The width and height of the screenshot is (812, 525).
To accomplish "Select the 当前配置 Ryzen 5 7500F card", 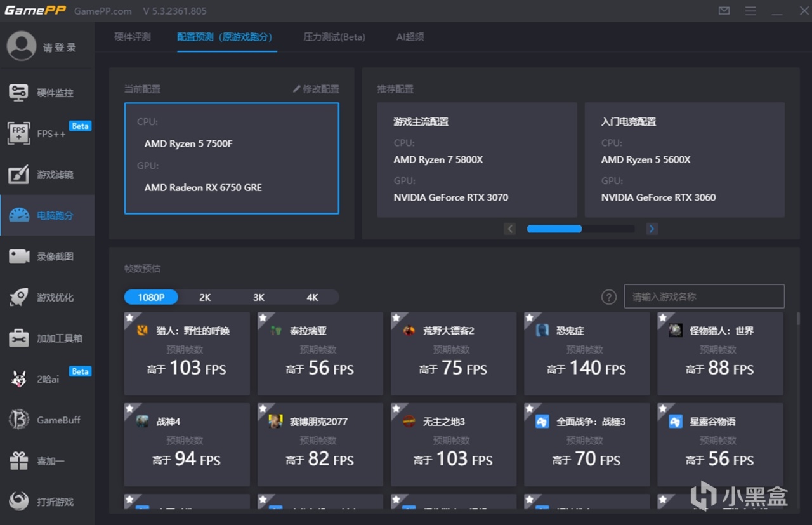I will (x=232, y=159).
